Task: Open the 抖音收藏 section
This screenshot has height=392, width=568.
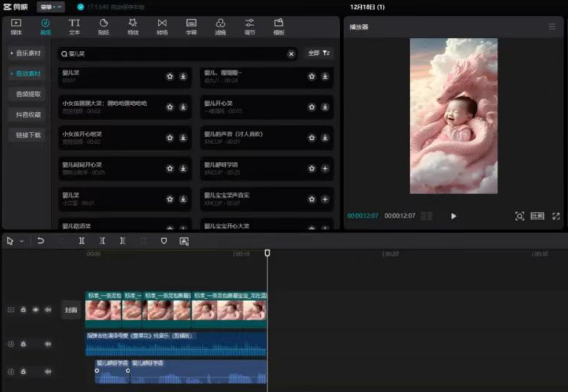Action: (x=28, y=115)
